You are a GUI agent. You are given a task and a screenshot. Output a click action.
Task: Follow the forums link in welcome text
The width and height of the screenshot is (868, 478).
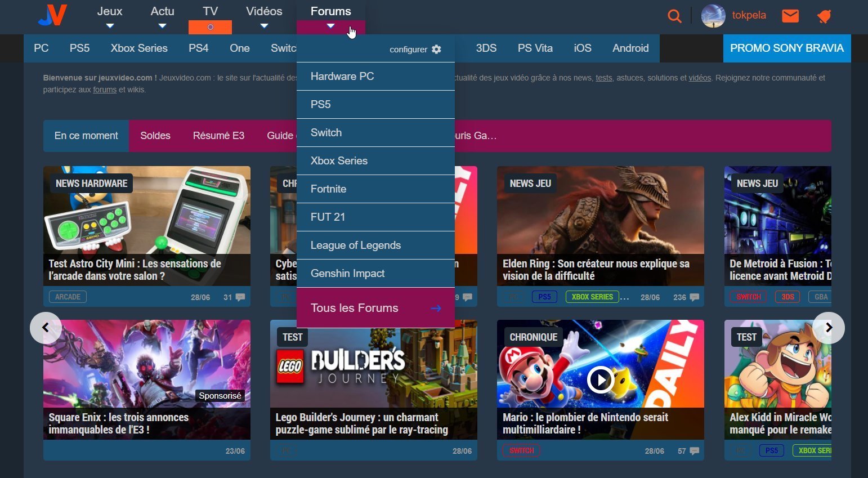coord(105,90)
